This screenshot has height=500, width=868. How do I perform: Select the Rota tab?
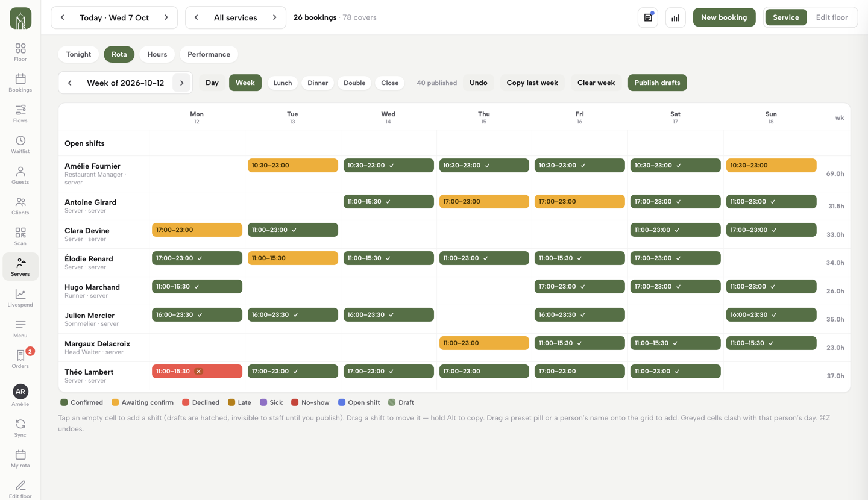(x=119, y=54)
